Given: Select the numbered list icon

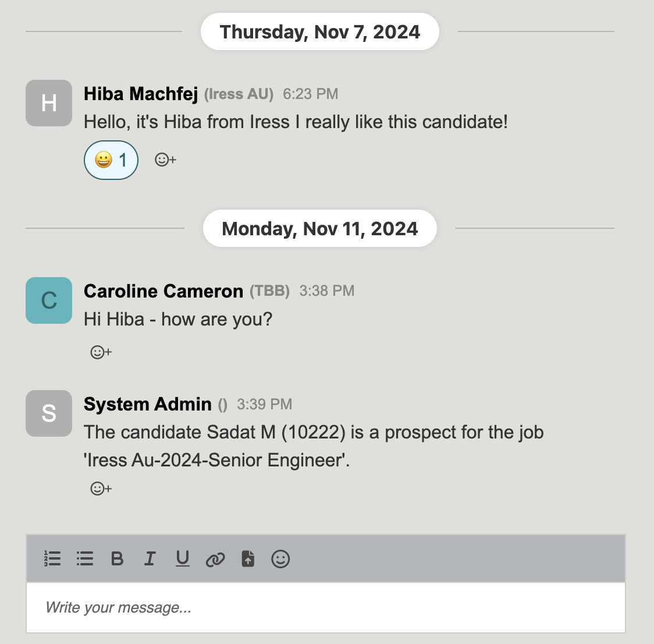Looking at the screenshot, I should pos(52,559).
